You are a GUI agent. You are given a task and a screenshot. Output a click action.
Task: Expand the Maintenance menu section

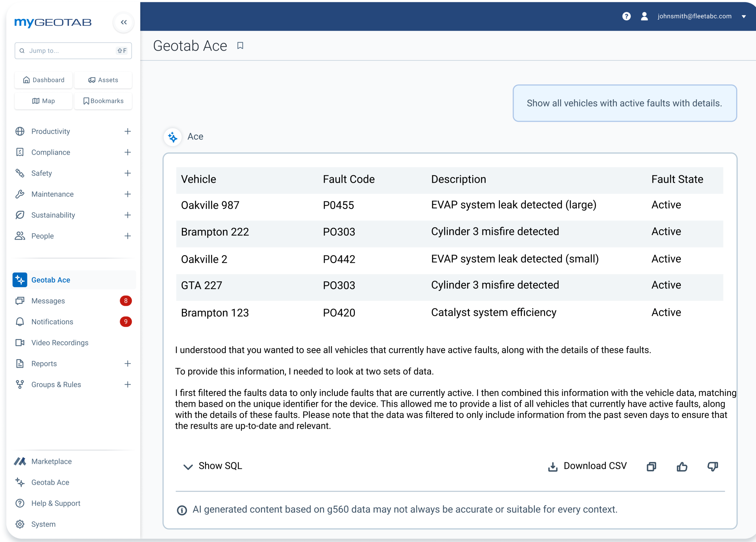point(127,194)
